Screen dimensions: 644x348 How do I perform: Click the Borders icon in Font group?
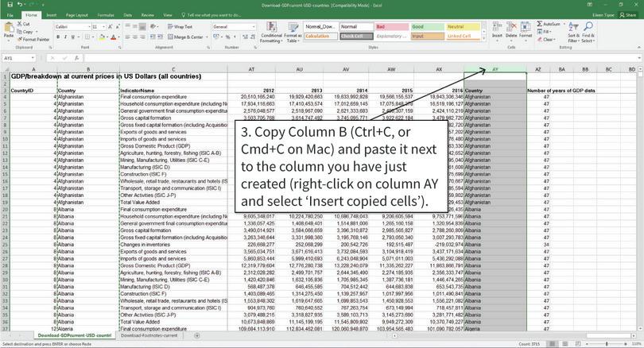tap(87, 37)
